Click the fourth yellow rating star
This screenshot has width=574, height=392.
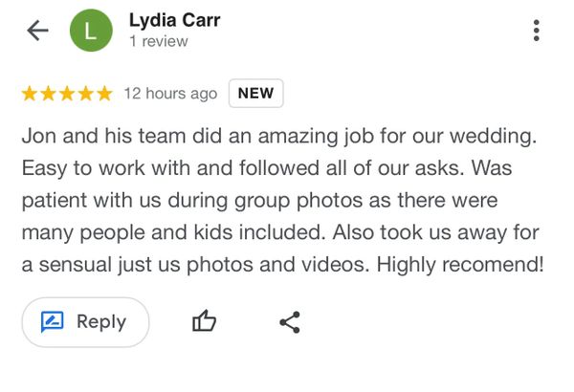(85, 94)
